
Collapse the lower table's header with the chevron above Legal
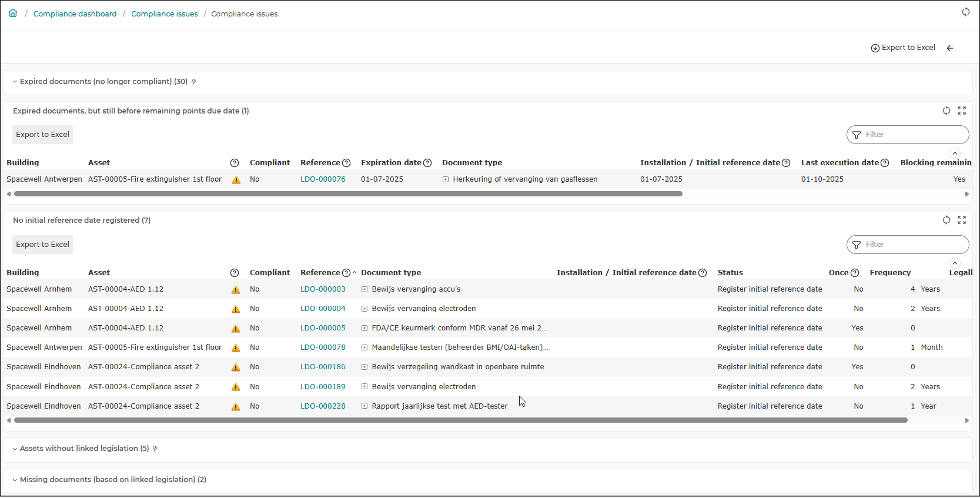955,263
